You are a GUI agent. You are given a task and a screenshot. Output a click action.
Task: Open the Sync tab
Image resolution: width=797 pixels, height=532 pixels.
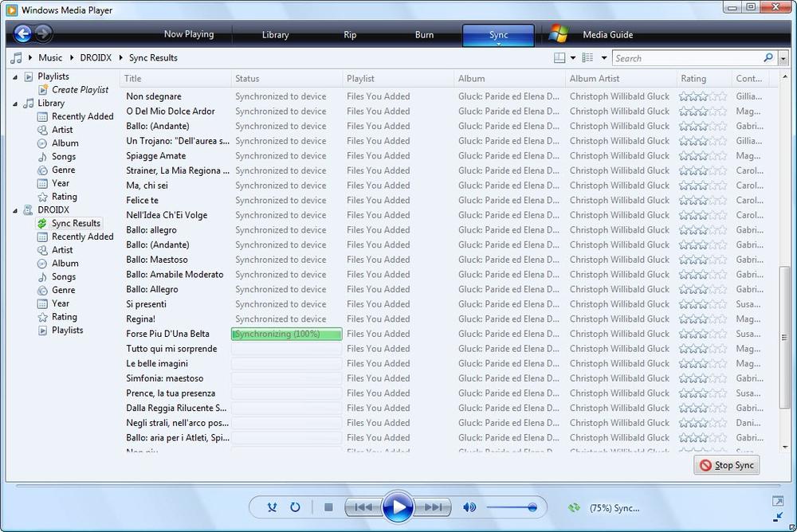(x=498, y=35)
